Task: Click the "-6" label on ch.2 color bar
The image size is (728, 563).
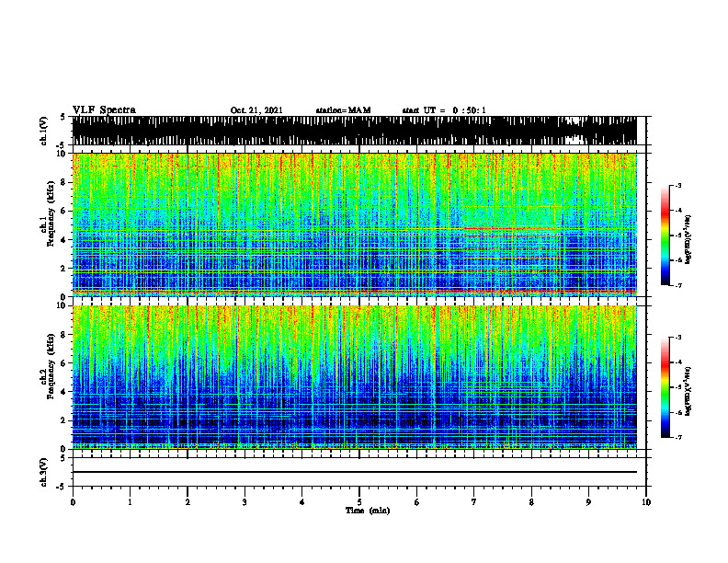Action: coord(677,412)
